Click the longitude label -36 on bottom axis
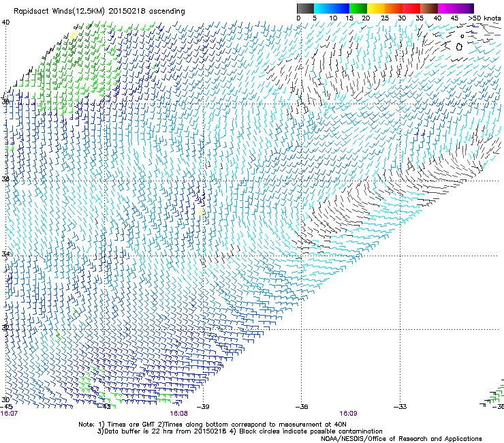Screen dimensions: 504x443 [x=302, y=407]
